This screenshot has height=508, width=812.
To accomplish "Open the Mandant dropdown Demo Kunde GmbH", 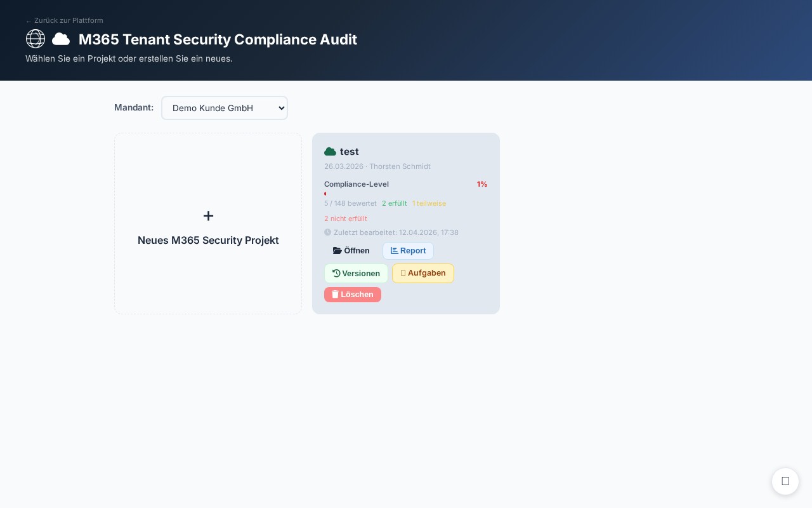I will tap(225, 108).
